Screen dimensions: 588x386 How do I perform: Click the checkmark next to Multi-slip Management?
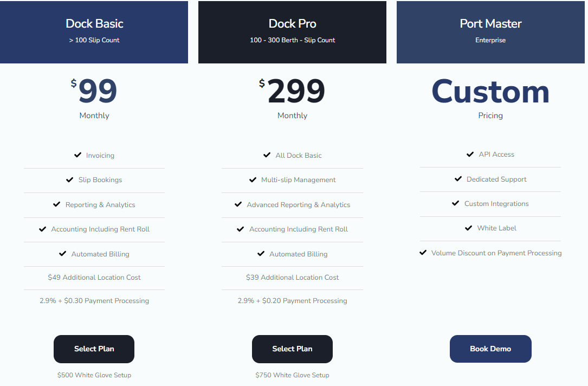[253, 179]
